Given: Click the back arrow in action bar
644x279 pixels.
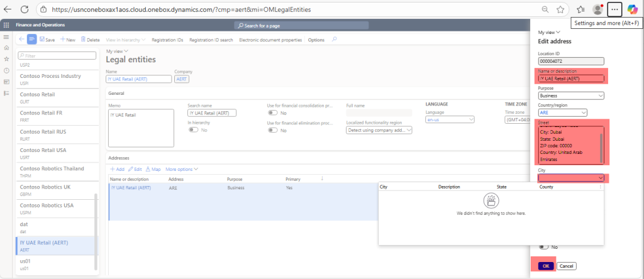Looking at the screenshot, I should [22, 40].
